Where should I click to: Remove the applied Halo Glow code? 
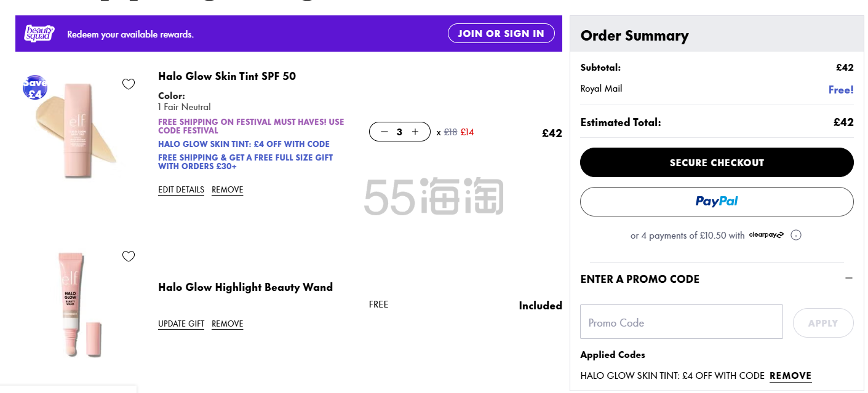[790, 376]
